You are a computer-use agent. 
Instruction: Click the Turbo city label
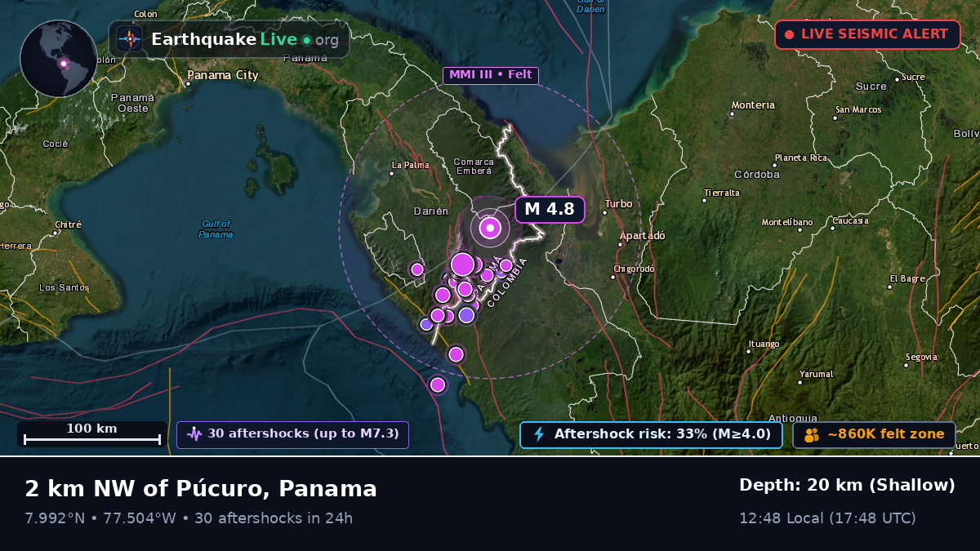click(x=618, y=204)
